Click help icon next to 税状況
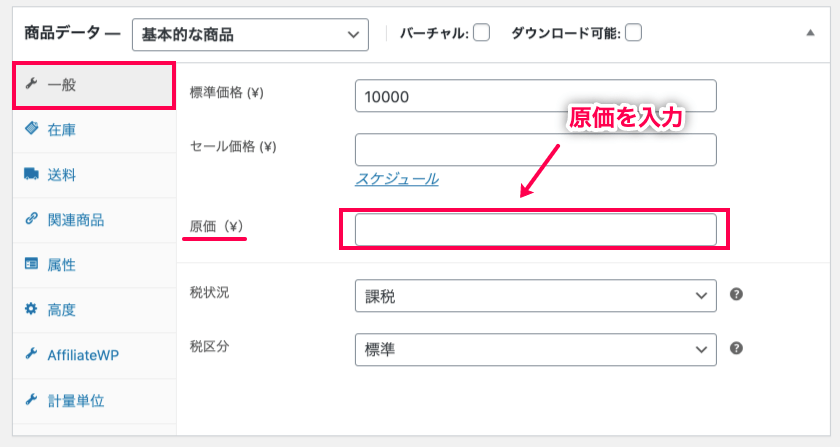The height and width of the screenshot is (447, 840). click(737, 294)
